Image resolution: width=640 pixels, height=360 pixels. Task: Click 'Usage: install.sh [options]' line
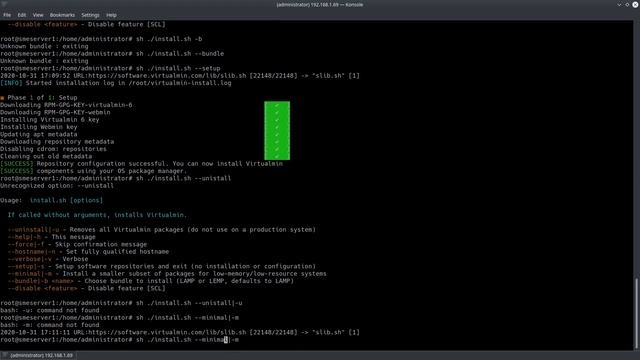pos(51,200)
